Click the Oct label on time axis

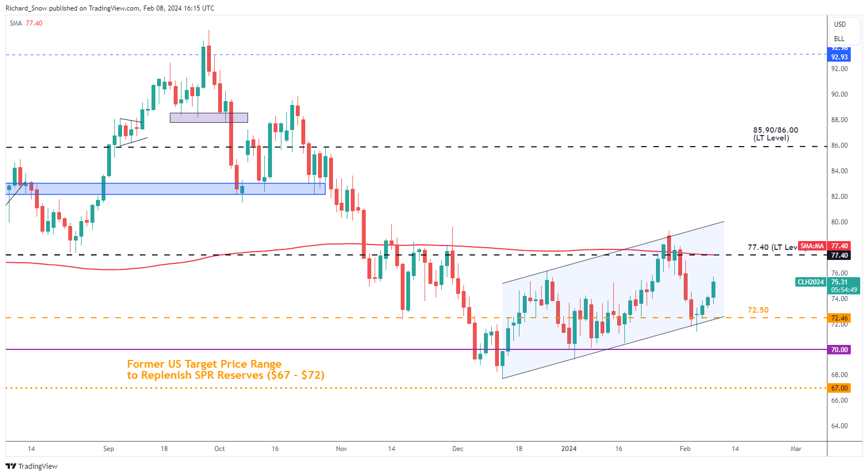tap(220, 449)
